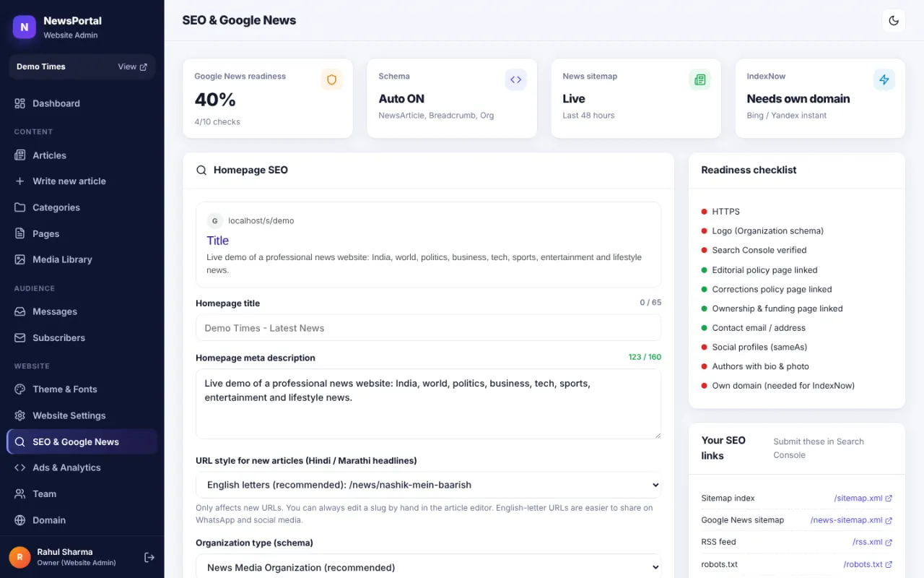Open Ads & Analytics section
This screenshot has height=578, width=924.
[82, 467]
